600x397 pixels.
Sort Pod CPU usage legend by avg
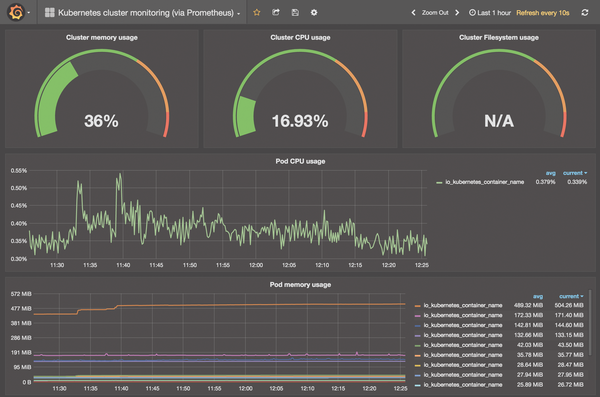pyautogui.click(x=551, y=173)
